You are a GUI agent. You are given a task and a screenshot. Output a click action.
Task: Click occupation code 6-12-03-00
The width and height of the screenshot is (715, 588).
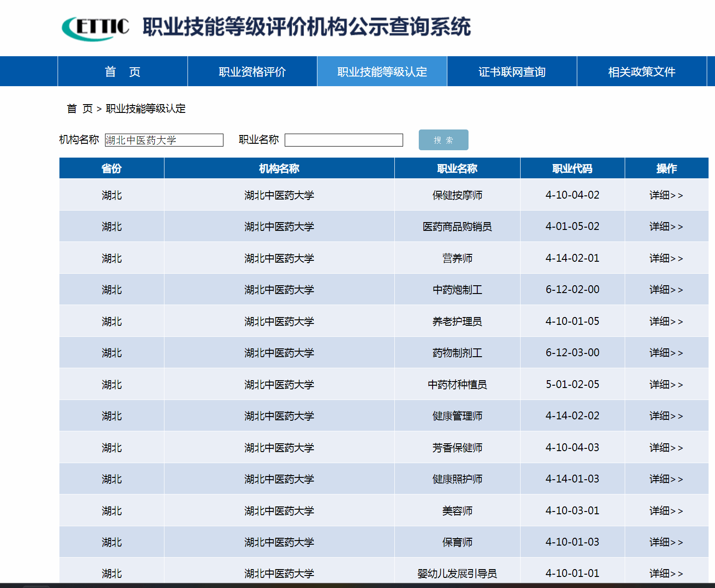click(x=573, y=353)
